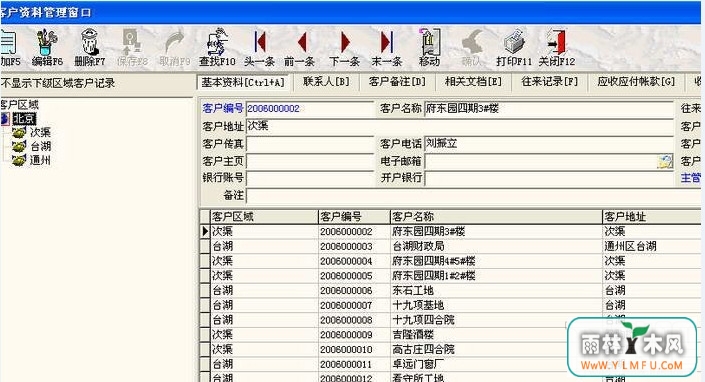
Task: Click the 保存F8 save icon
Action: point(132,47)
